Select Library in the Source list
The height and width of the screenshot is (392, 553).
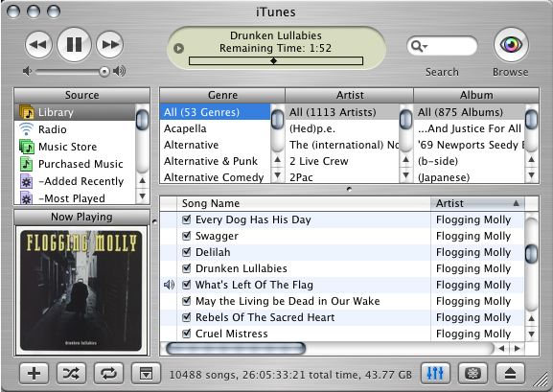[x=75, y=112]
